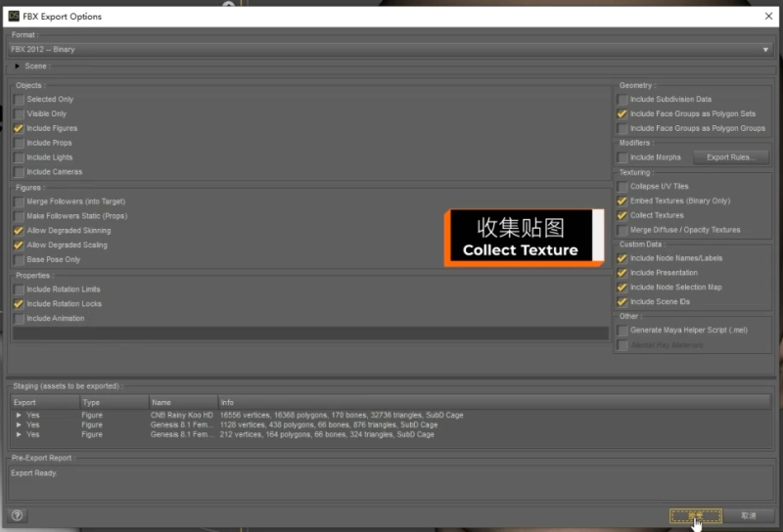783x532 pixels.
Task: Enable Include Animation checkbox
Action: click(20, 319)
